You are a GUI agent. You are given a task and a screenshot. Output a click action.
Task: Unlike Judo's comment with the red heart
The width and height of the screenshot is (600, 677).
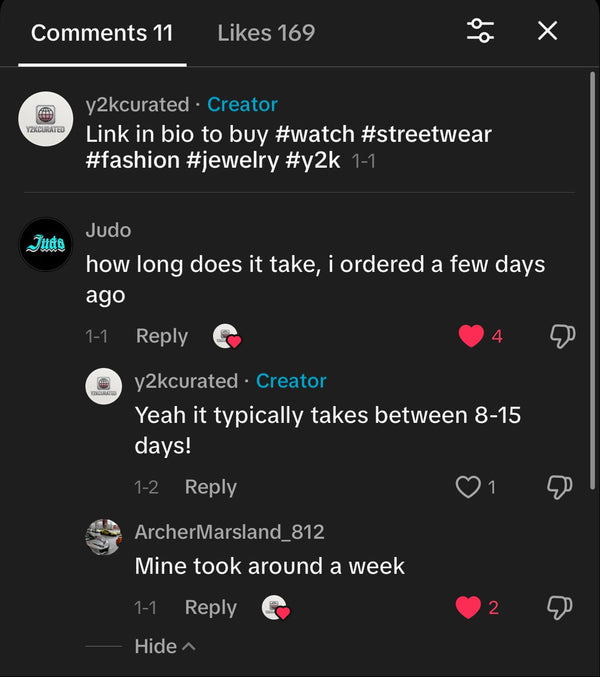[x=471, y=336]
